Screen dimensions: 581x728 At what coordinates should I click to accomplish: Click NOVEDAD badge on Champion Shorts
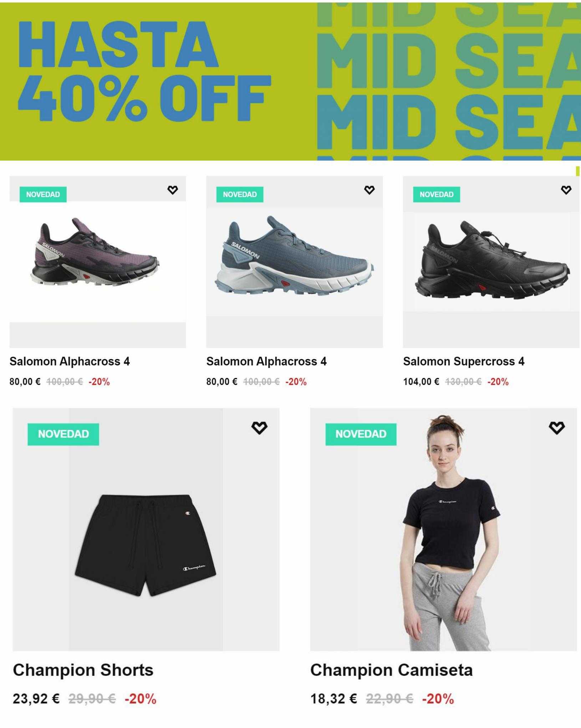pyautogui.click(x=63, y=434)
